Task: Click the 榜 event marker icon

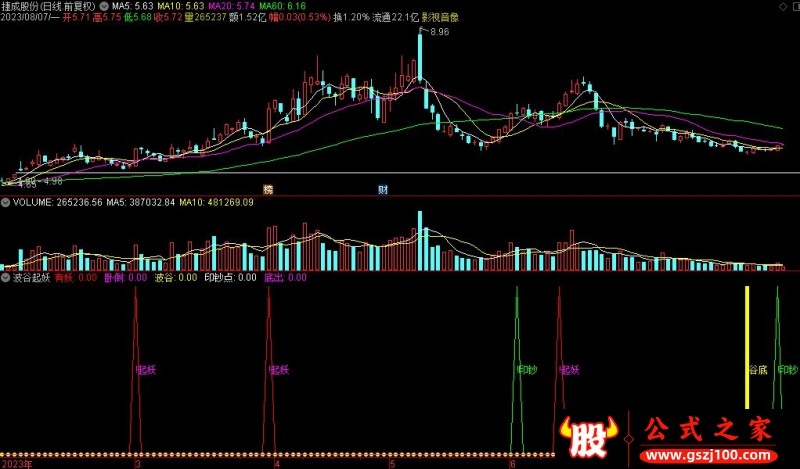Action: pos(268,190)
